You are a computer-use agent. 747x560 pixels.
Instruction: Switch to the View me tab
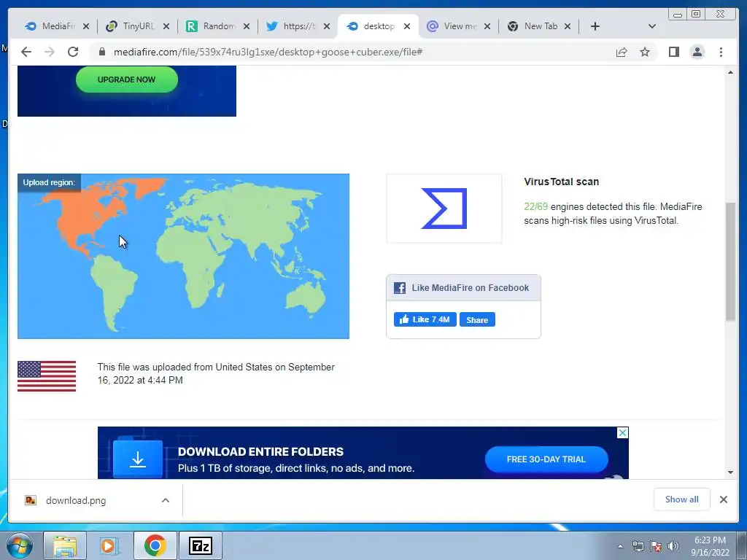point(459,26)
